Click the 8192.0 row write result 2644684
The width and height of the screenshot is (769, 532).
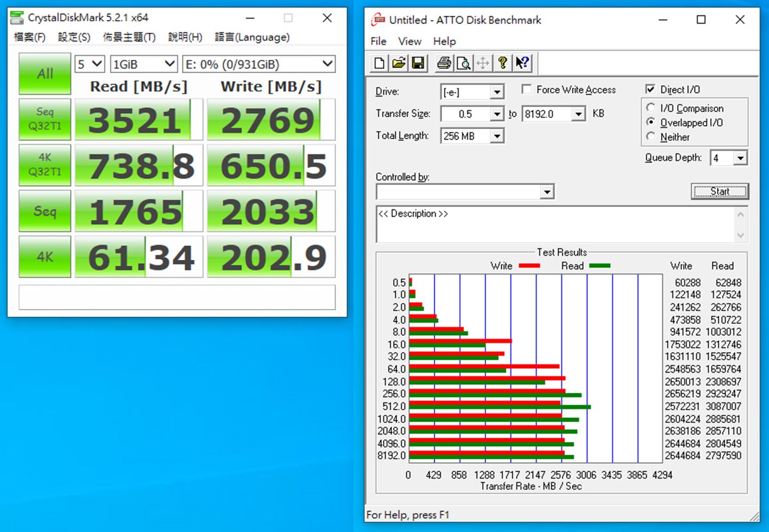(x=682, y=456)
